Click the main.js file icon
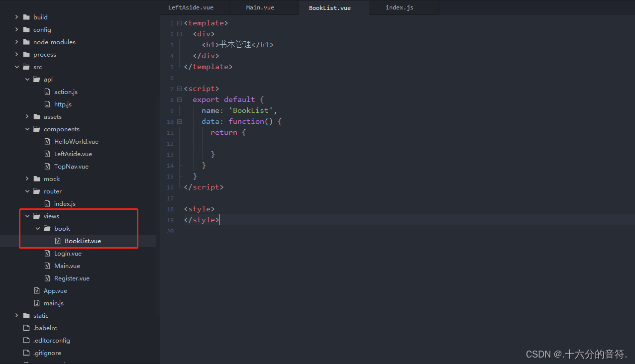This screenshot has width=635, height=364. [x=37, y=303]
